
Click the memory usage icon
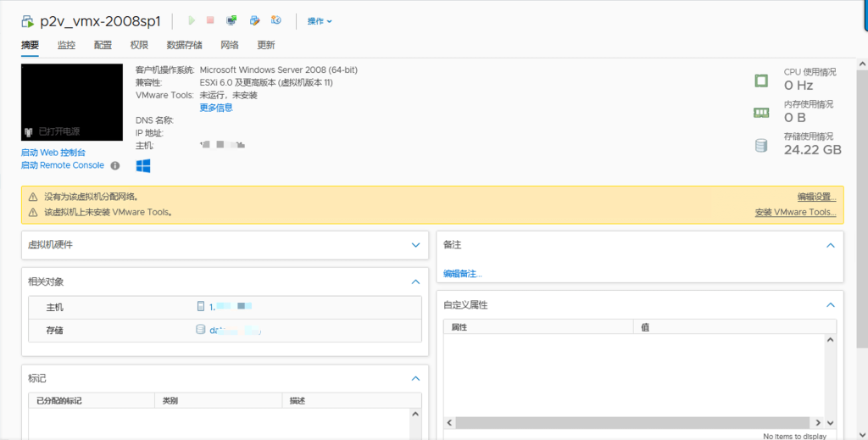[x=762, y=113]
